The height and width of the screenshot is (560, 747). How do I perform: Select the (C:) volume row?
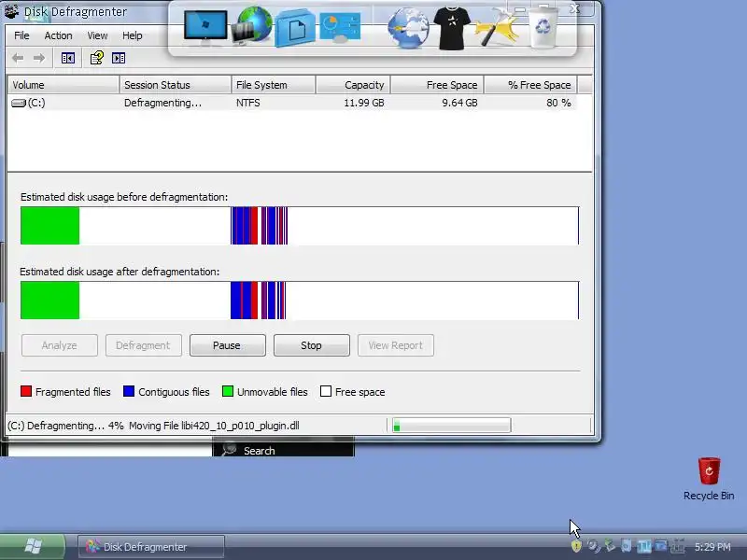click(x=292, y=103)
